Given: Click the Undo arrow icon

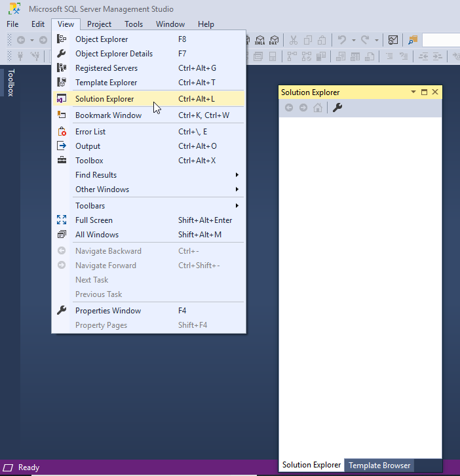Looking at the screenshot, I should coord(342,40).
